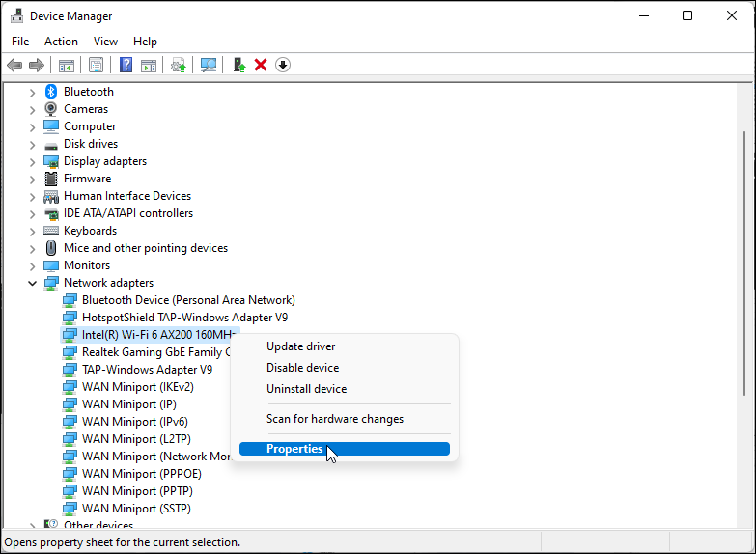Select WAN Miniport (IP)
The height and width of the screenshot is (554, 756).
coord(129,404)
